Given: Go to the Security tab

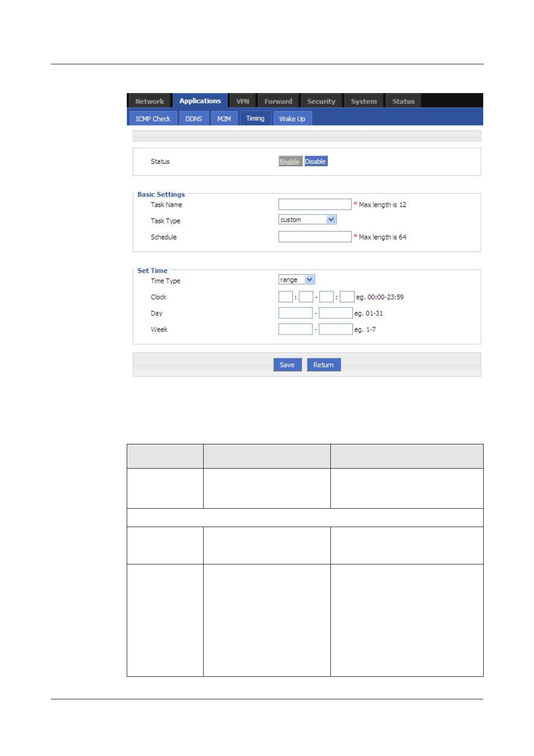Looking at the screenshot, I should coord(321,101).
